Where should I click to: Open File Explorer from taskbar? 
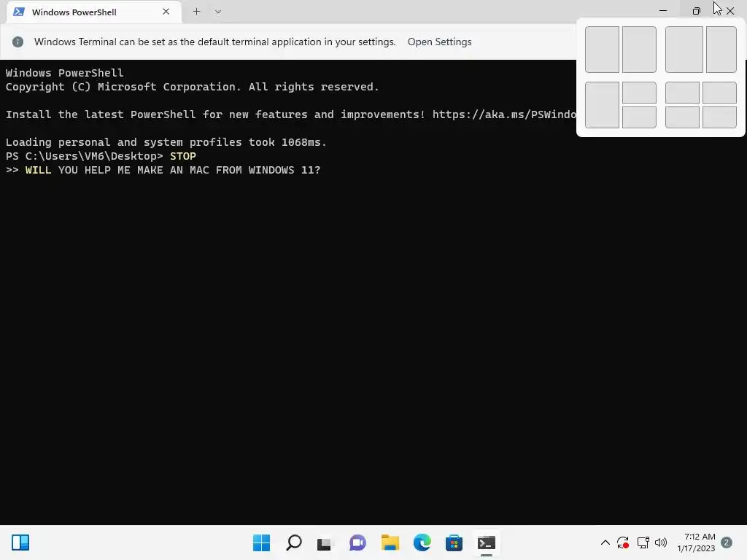(390, 542)
